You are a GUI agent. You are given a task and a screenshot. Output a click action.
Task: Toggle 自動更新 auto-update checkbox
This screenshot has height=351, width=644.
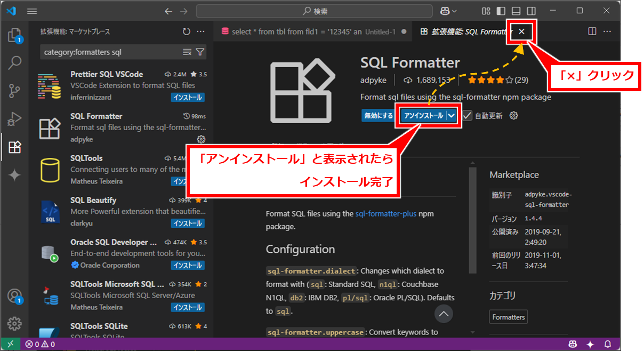coord(467,115)
